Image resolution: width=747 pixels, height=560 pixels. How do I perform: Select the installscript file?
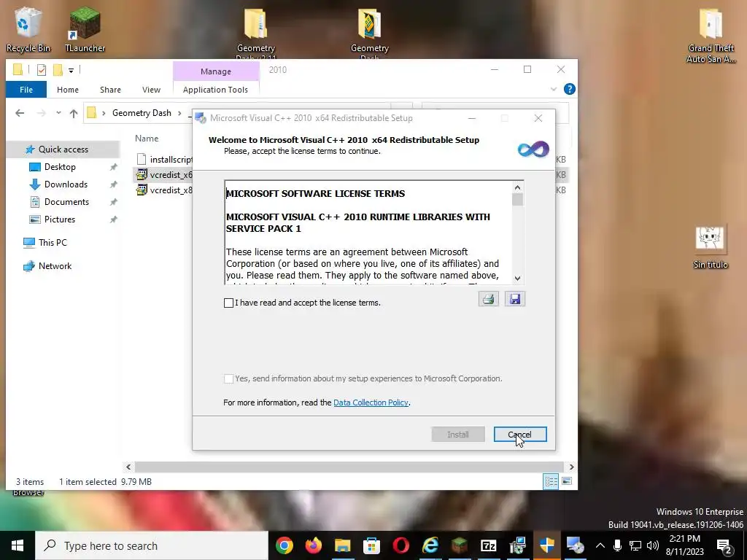click(163, 160)
